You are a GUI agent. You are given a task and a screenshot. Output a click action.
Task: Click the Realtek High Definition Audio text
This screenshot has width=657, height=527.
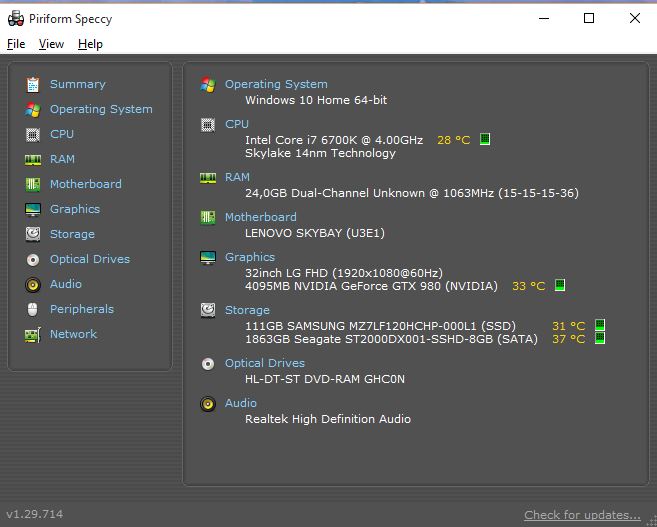click(328, 419)
